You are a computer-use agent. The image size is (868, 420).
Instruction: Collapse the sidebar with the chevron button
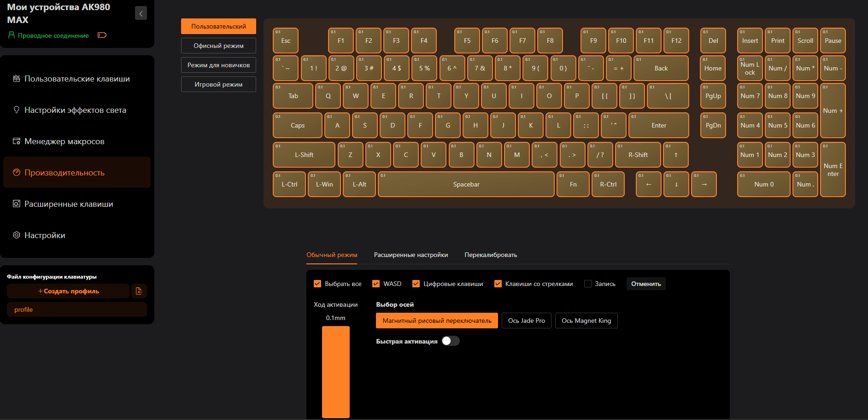(141, 13)
